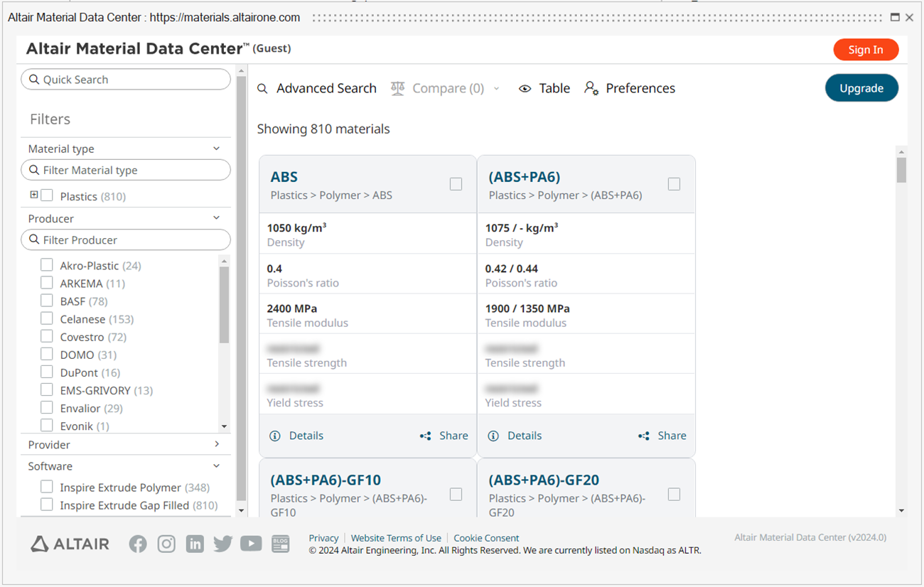924x587 pixels.
Task: Check the BASF producer filter
Action: tap(47, 301)
